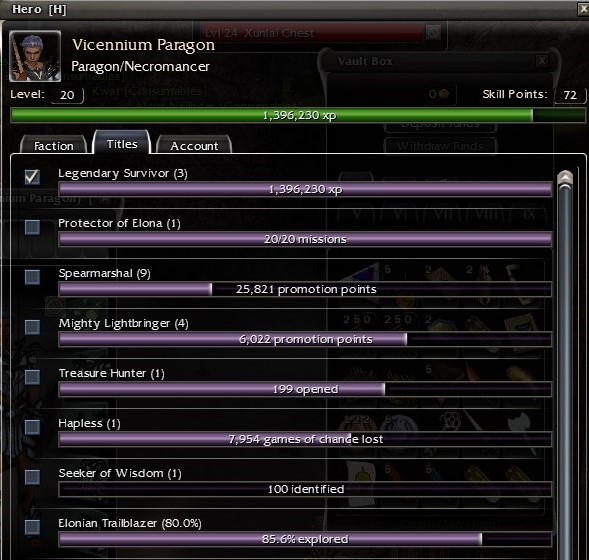Enable the Seeker of Wisdom checkbox
Screen dimensions: 589x560
click(32, 477)
